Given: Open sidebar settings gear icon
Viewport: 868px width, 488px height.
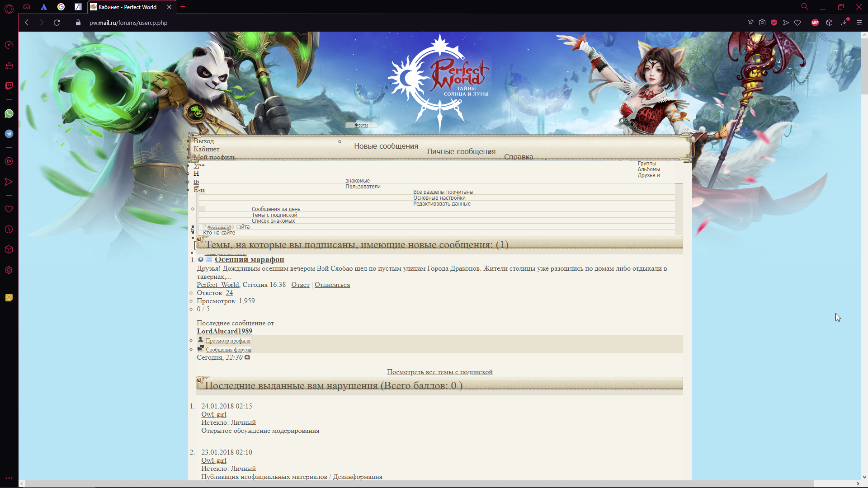Looking at the screenshot, I should [9, 270].
